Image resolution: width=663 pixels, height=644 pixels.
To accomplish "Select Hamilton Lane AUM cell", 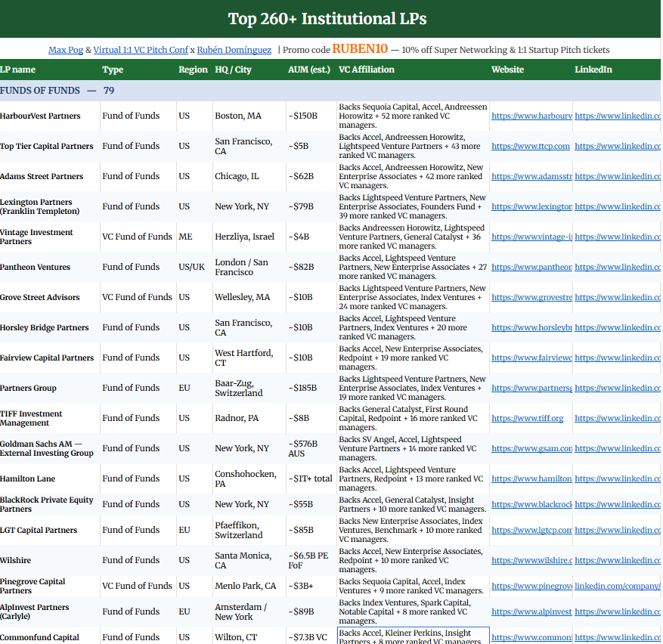I will tap(311, 478).
